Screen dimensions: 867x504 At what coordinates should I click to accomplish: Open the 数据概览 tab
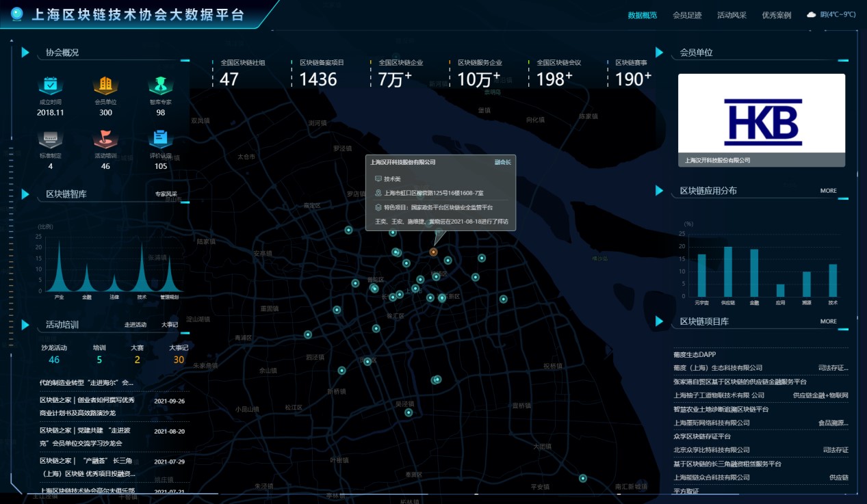click(643, 15)
